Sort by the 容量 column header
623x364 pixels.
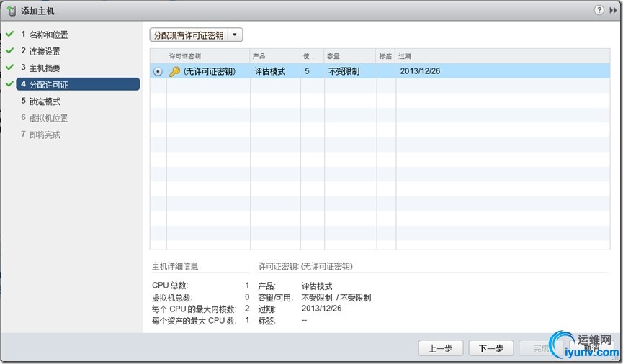[350, 56]
